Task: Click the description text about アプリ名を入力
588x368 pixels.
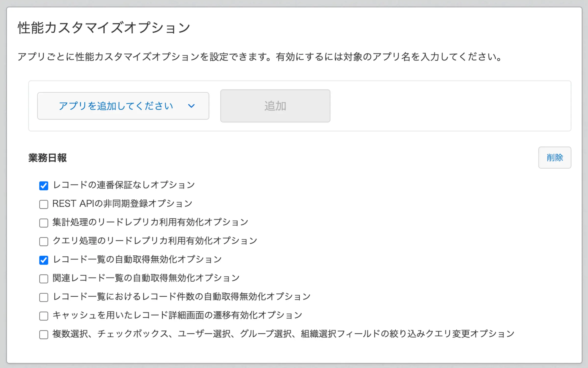Action: pos(260,57)
